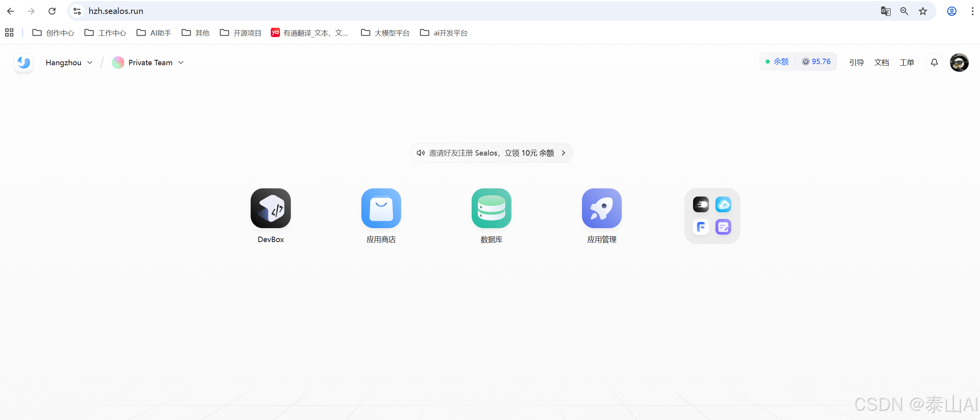Open the purple notepad app in folder
The height and width of the screenshot is (420, 980).
[x=723, y=227]
